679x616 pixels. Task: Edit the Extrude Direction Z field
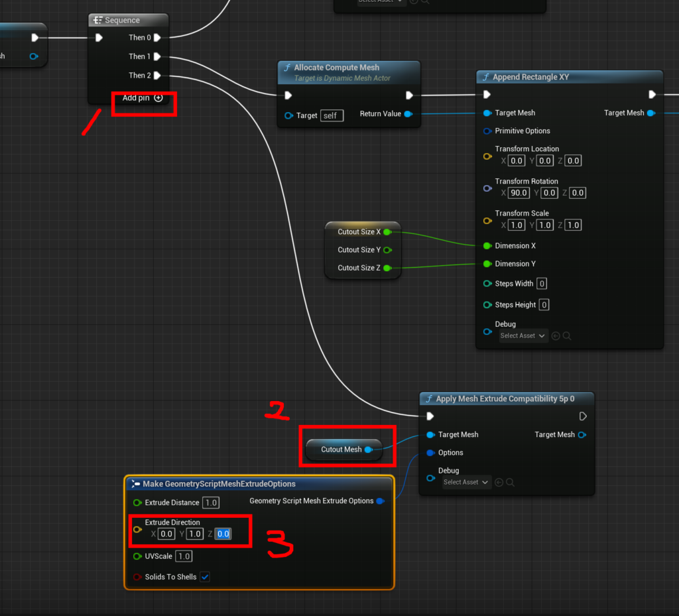[223, 534]
